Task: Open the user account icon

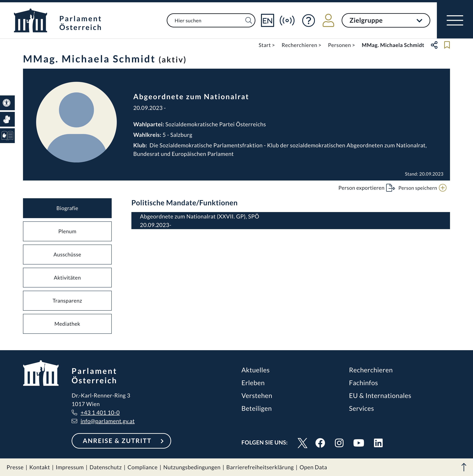Action: [x=328, y=20]
